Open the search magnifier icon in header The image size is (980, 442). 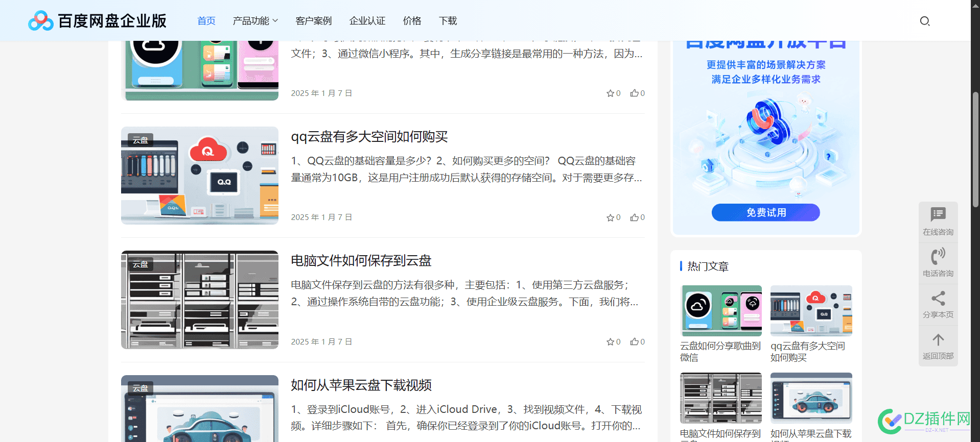point(925,21)
